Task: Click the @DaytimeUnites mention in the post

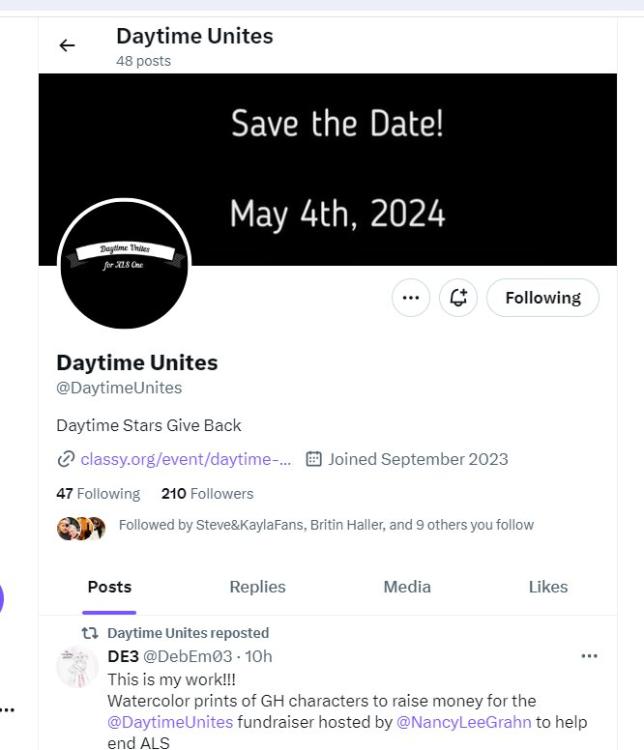Action: [x=170, y=722]
